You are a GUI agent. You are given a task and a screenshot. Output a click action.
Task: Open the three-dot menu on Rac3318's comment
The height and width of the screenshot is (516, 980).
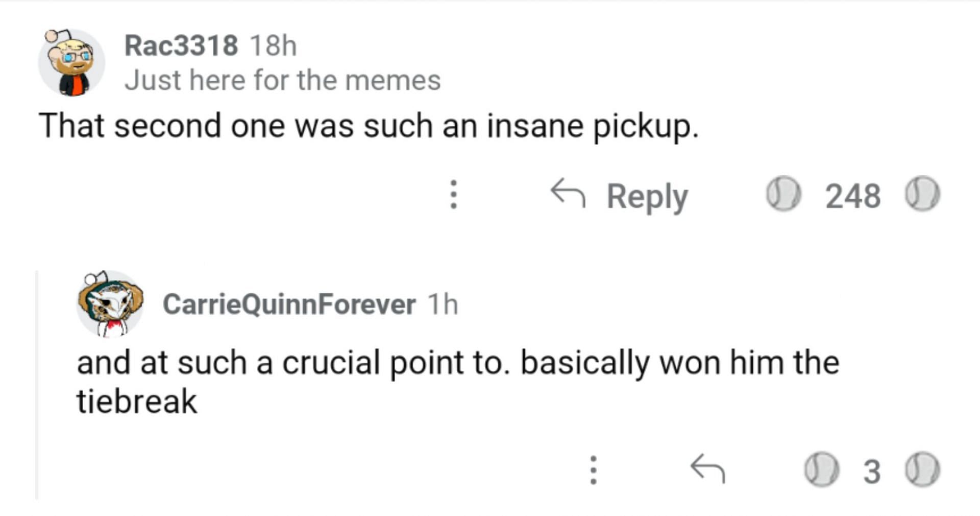point(453,194)
